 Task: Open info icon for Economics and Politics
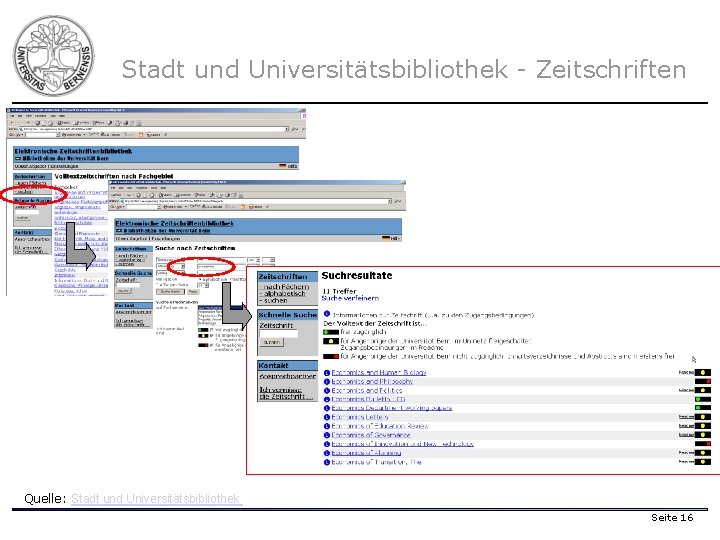point(327,391)
